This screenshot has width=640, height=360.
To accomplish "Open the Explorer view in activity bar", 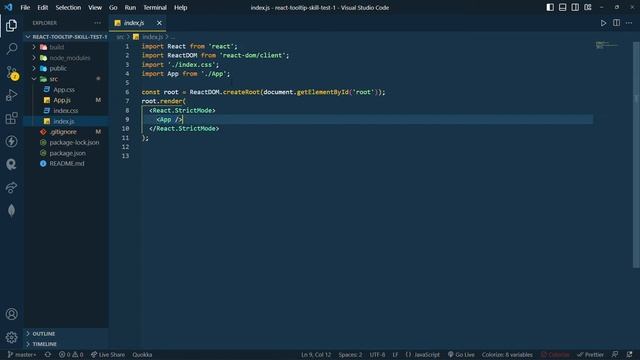I will coord(11,26).
